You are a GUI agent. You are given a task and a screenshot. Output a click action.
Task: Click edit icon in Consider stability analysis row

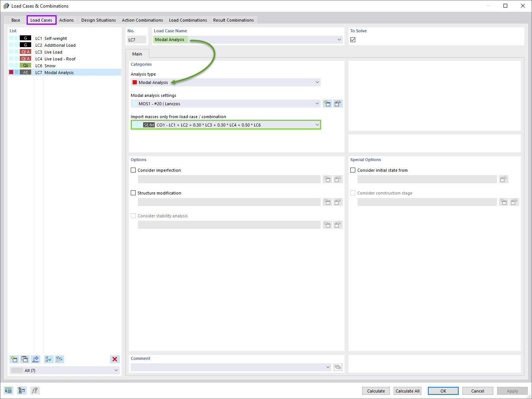[x=338, y=225]
